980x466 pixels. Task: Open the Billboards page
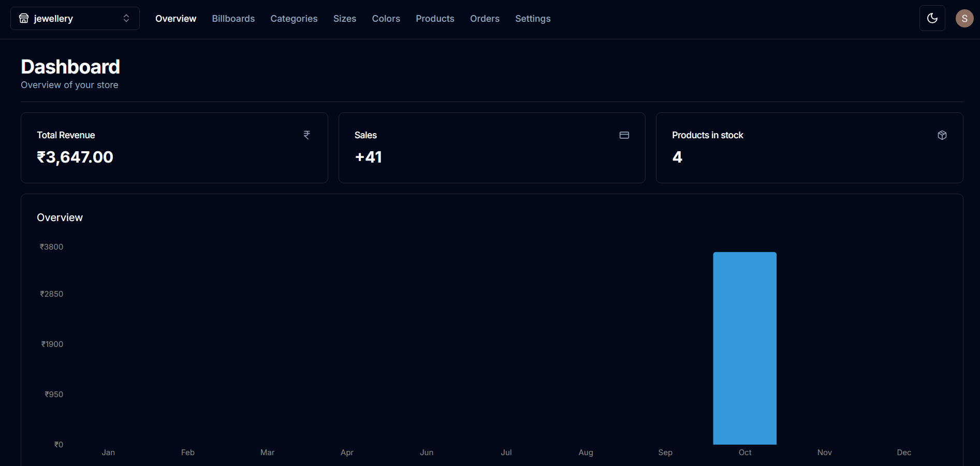[233, 19]
